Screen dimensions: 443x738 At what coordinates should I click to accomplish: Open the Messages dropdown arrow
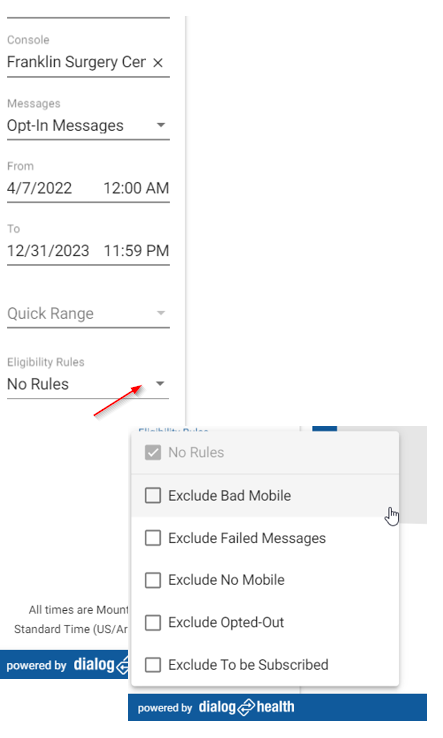161,125
